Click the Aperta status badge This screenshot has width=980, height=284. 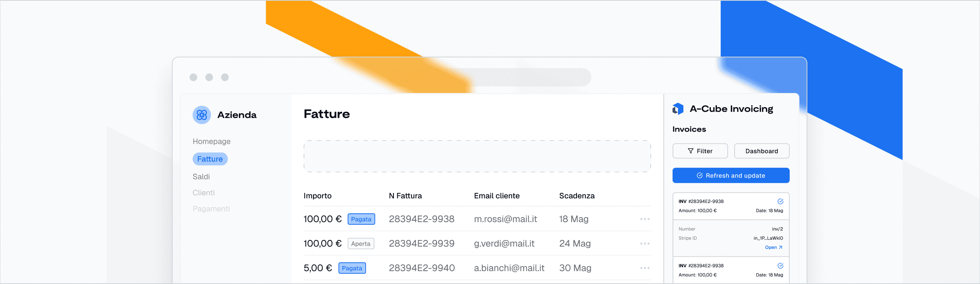click(361, 243)
